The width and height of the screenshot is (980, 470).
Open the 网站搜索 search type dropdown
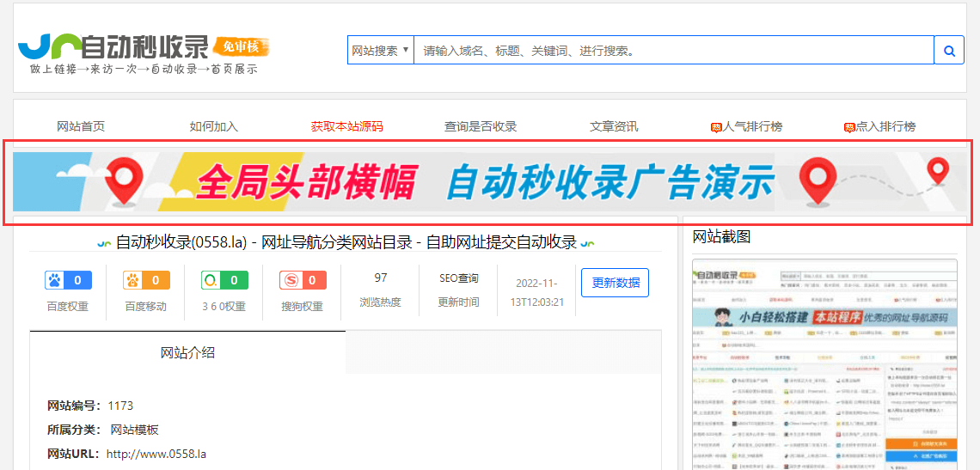click(380, 51)
